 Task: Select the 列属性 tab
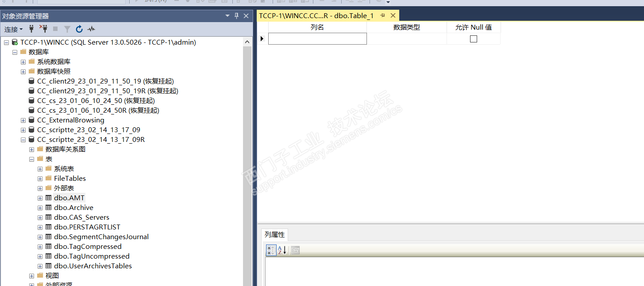[x=274, y=235]
